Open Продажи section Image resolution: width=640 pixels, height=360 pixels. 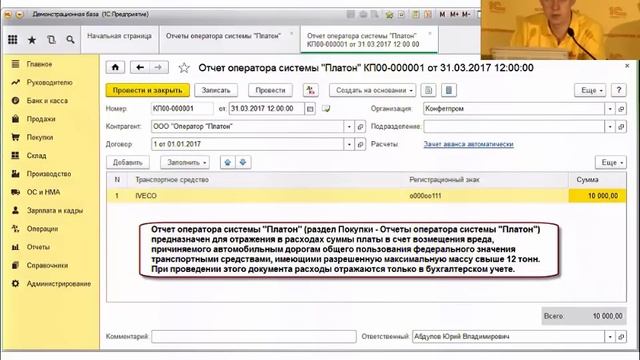(41, 119)
